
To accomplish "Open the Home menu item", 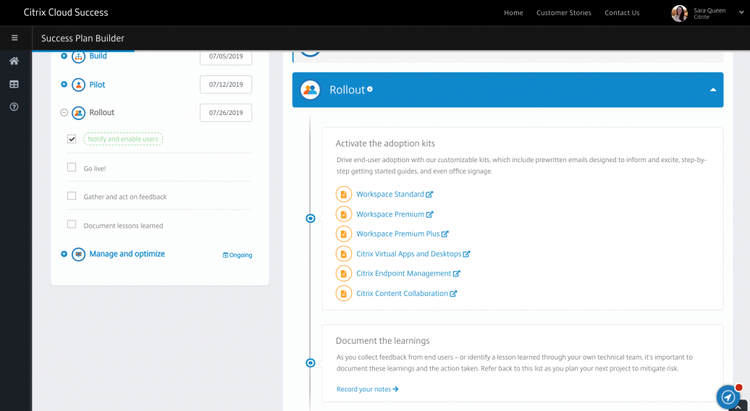I will click(513, 13).
